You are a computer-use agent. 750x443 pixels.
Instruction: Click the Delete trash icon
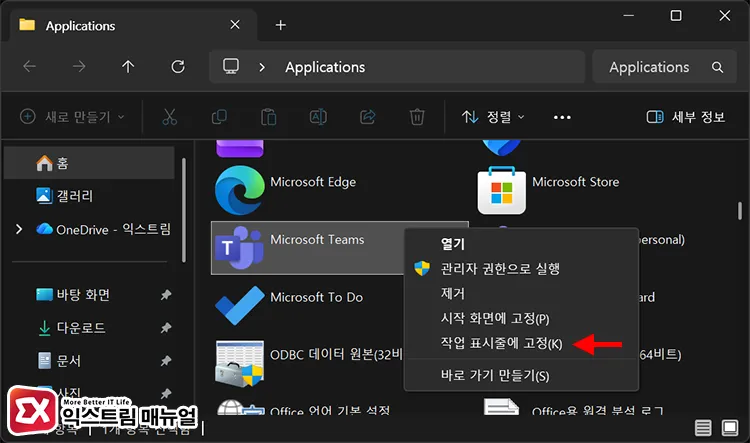point(417,117)
